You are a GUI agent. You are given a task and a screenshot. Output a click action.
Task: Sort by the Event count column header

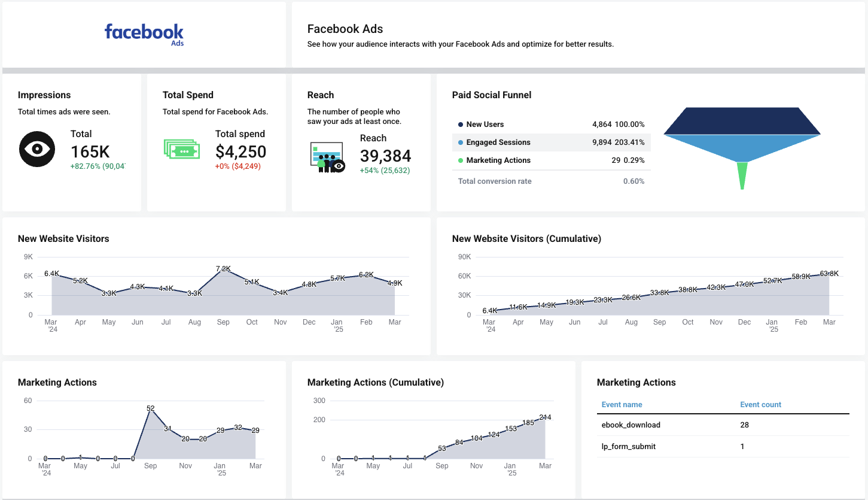(x=761, y=405)
